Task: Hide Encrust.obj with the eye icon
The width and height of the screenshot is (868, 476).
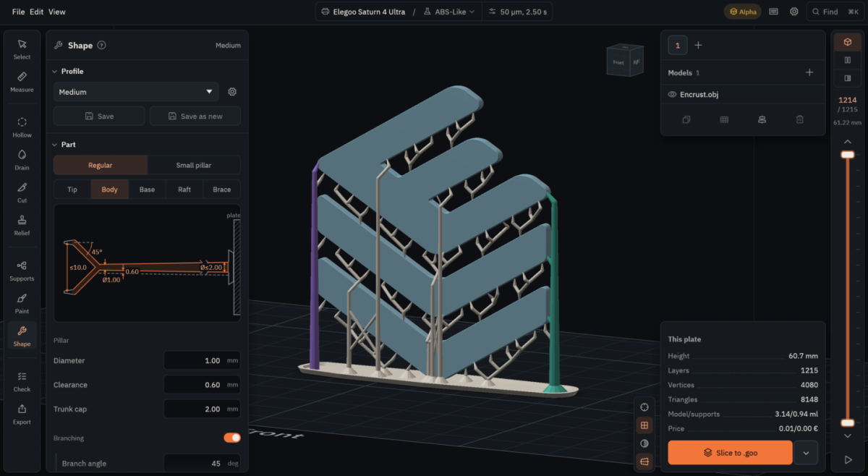Action: [672, 95]
